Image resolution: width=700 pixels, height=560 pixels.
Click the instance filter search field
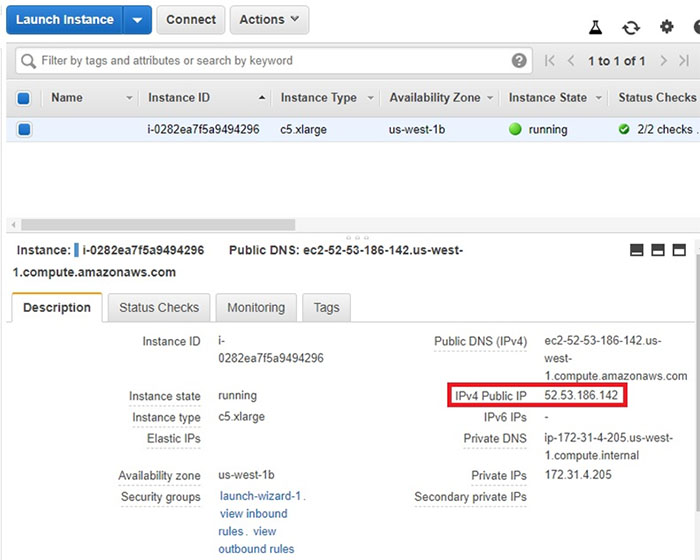tap(270, 61)
